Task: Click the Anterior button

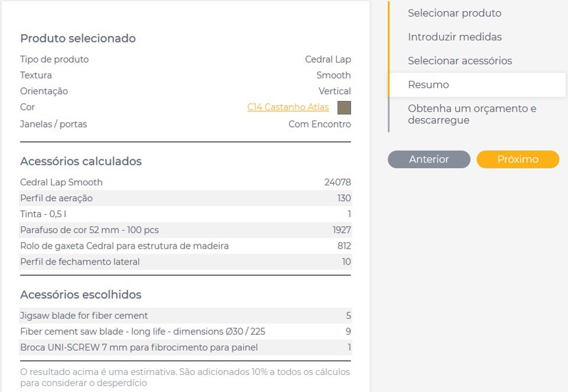Action: tap(429, 159)
